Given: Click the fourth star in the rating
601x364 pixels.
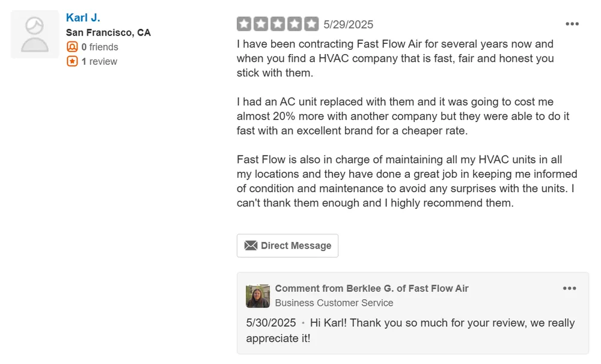Looking at the screenshot, I should (x=294, y=24).
